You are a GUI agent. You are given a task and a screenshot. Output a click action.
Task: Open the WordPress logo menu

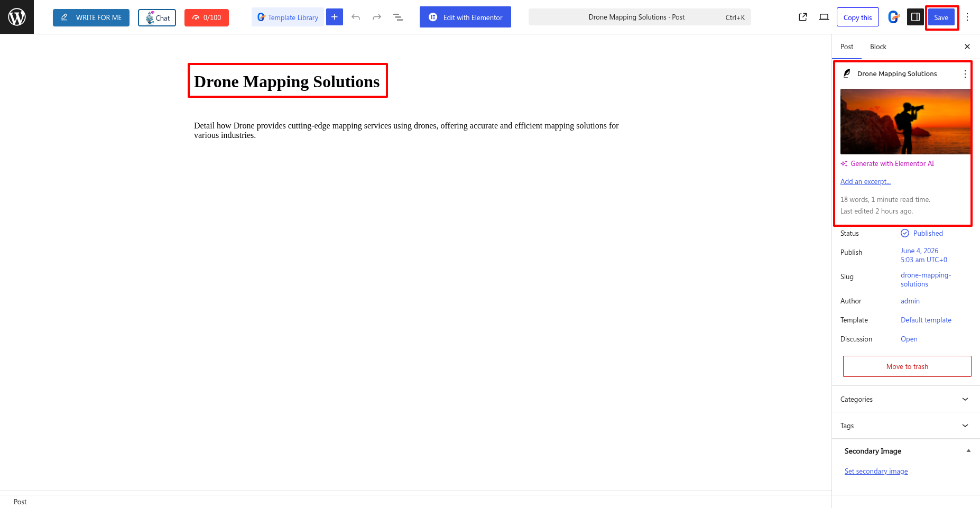pyautogui.click(x=17, y=17)
